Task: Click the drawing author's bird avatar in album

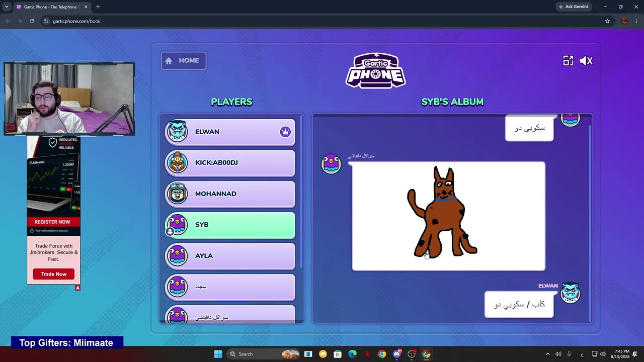Action: pyautogui.click(x=331, y=164)
